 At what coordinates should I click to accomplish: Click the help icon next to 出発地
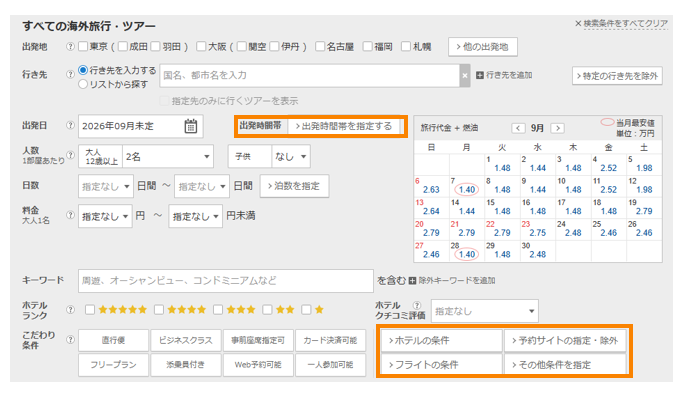click(x=70, y=47)
